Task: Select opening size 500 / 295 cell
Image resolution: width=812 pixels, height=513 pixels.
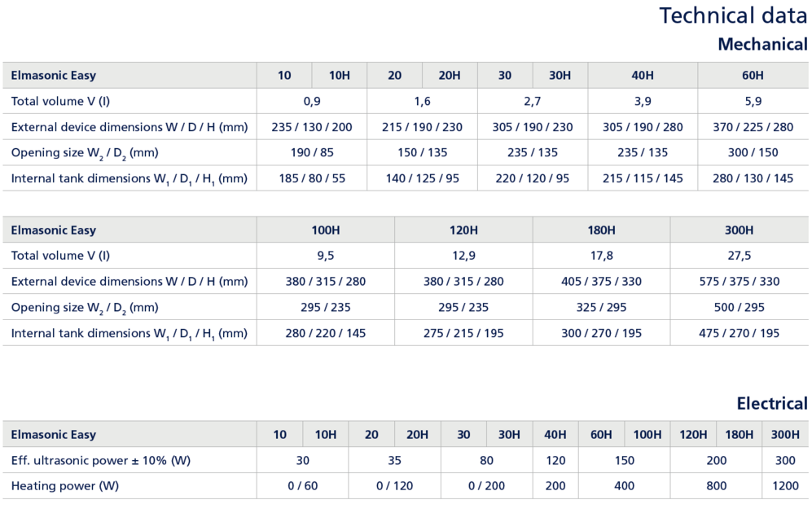Action: click(739, 308)
